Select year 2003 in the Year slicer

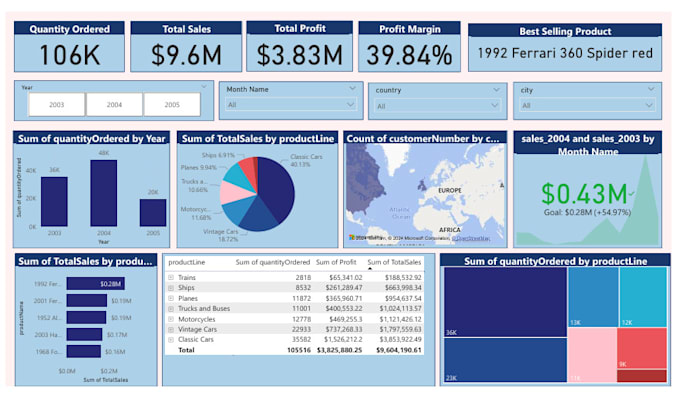pyautogui.click(x=56, y=105)
